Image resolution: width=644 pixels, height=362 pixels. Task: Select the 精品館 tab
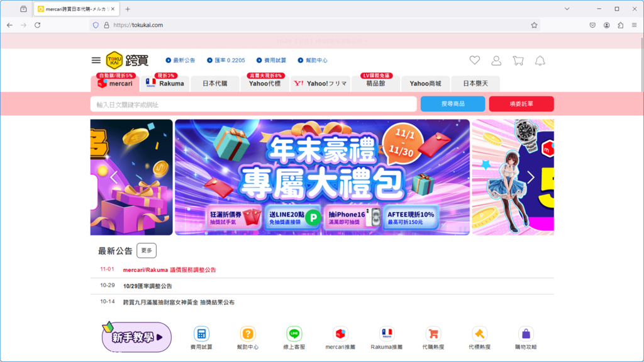(376, 84)
